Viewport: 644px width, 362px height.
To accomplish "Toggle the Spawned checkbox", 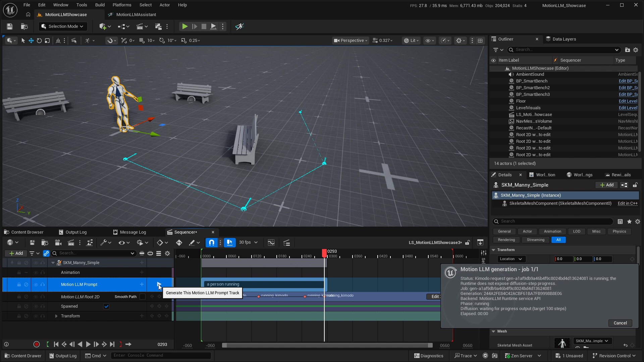I will [x=106, y=306].
